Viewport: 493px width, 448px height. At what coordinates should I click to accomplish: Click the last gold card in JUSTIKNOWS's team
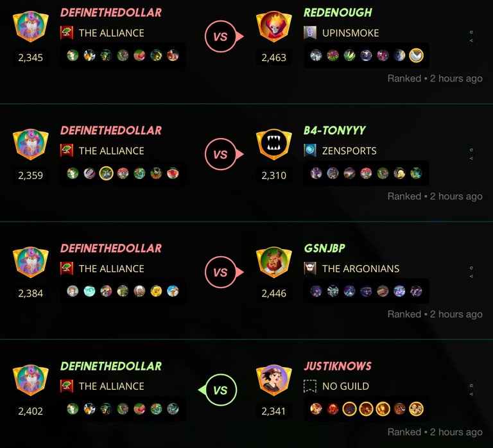tap(416, 409)
